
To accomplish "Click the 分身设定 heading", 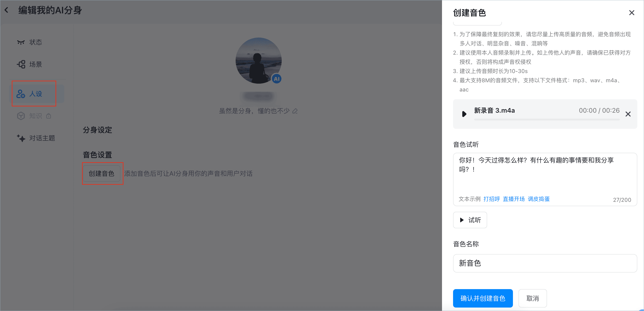I will coord(97,130).
